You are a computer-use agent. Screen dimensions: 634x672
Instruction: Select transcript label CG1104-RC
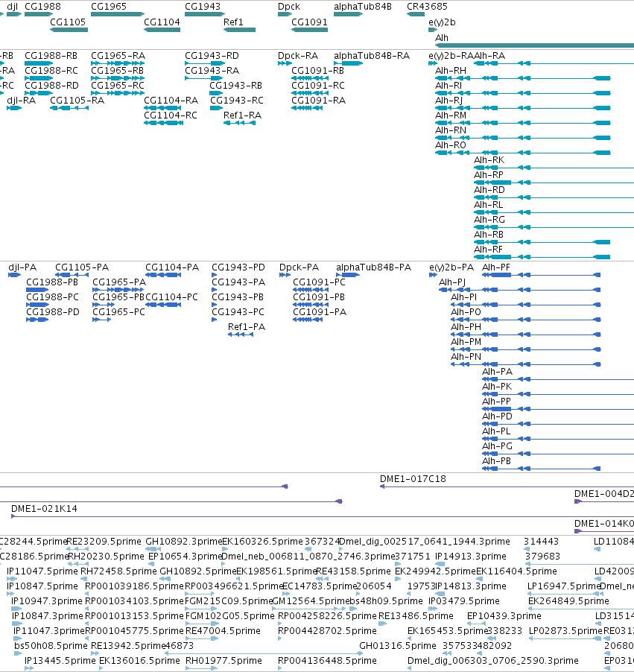click(x=171, y=115)
